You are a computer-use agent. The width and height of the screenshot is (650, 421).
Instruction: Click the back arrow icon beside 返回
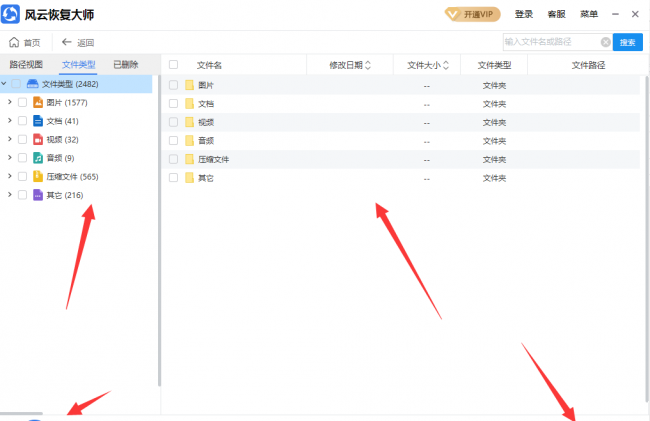tap(66, 42)
